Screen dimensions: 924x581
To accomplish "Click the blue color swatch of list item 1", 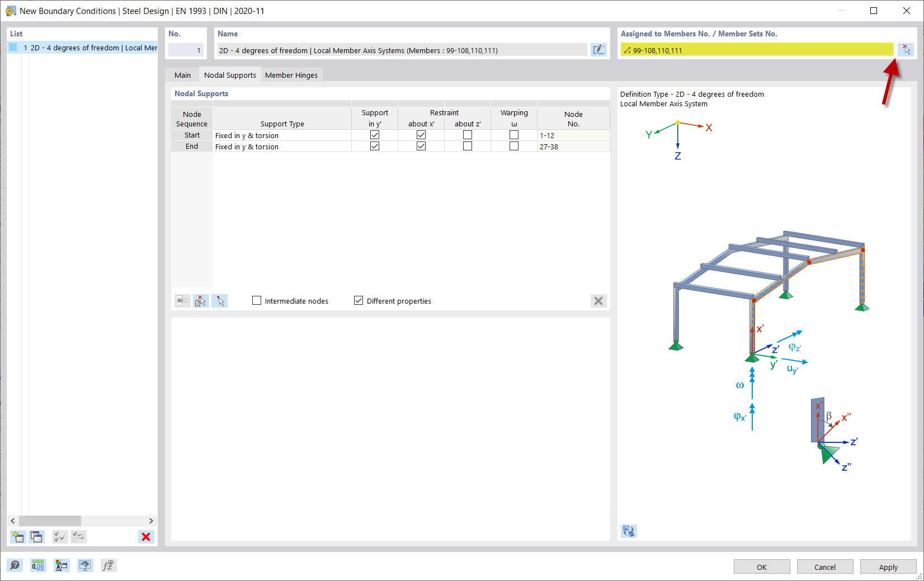I will click(x=13, y=48).
